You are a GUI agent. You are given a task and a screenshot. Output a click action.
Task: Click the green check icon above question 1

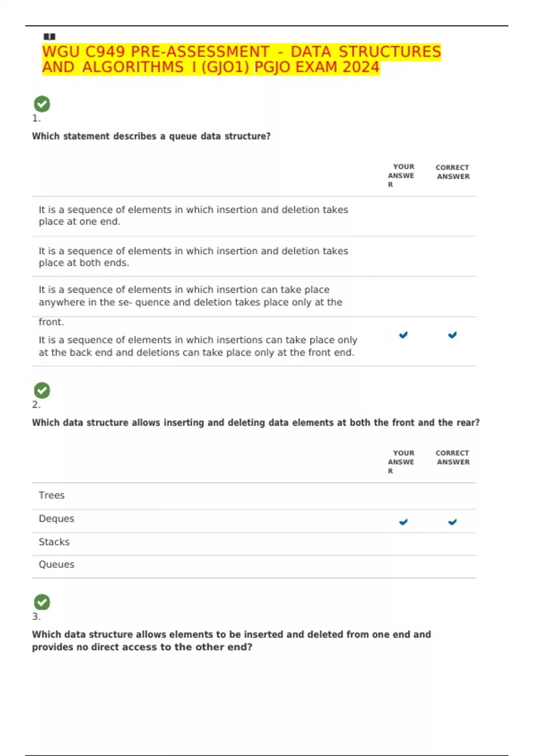(x=42, y=104)
